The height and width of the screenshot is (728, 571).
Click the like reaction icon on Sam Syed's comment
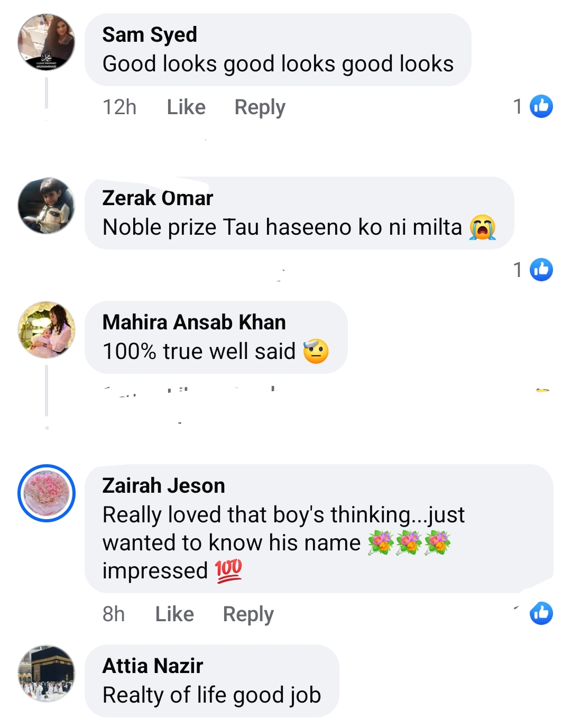541,106
